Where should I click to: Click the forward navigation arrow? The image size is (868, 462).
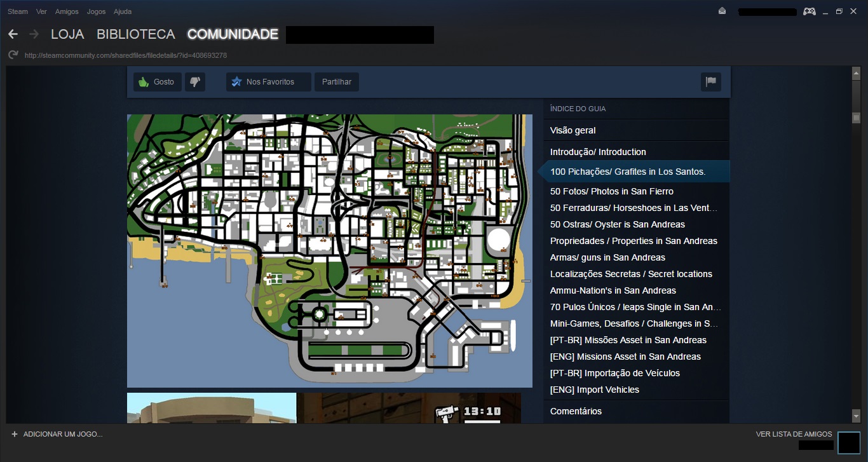click(34, 34)
